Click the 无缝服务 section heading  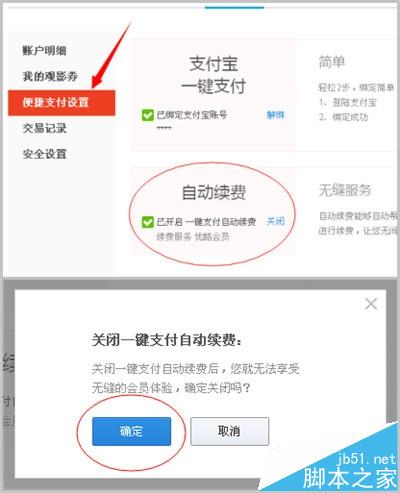345,190
